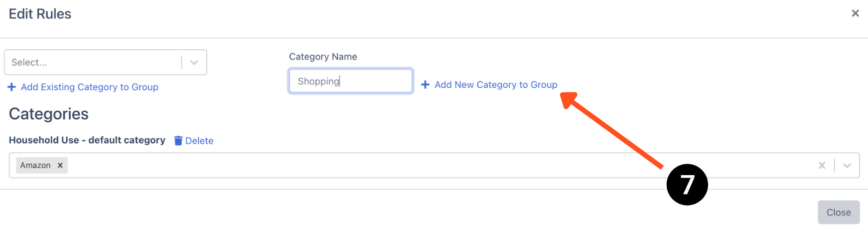Remove the Amazon tag with its x
Viewport: 868px width, 231px height.
pos(60,166)
